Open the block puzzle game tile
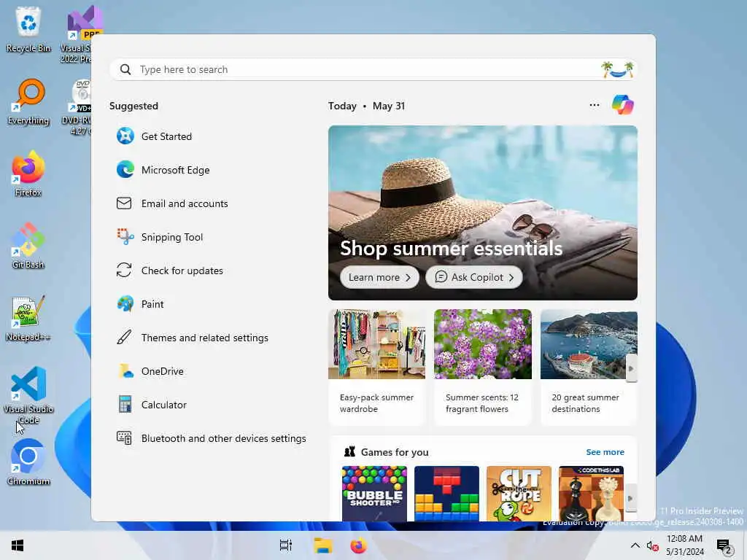This screenshot has height=560, width=747. [447, 494]
